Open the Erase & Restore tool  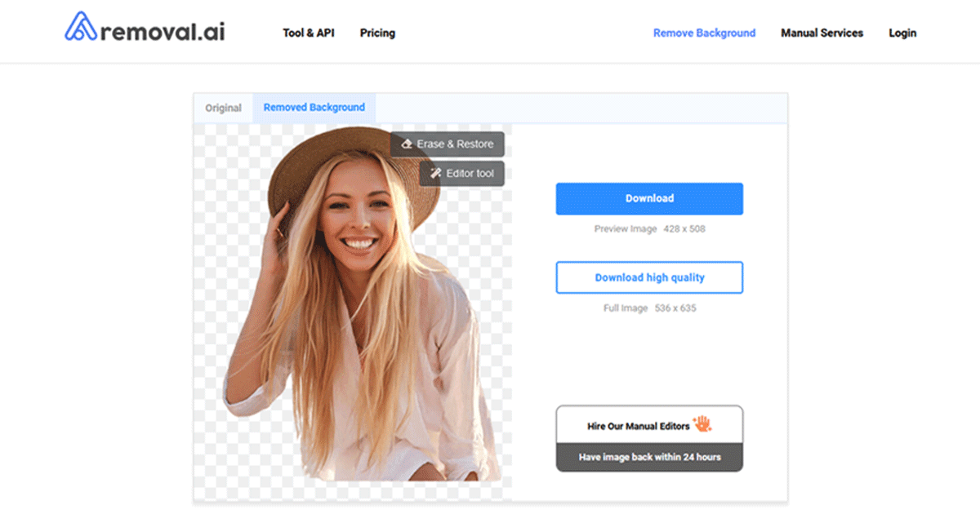[x=448, y=144]
